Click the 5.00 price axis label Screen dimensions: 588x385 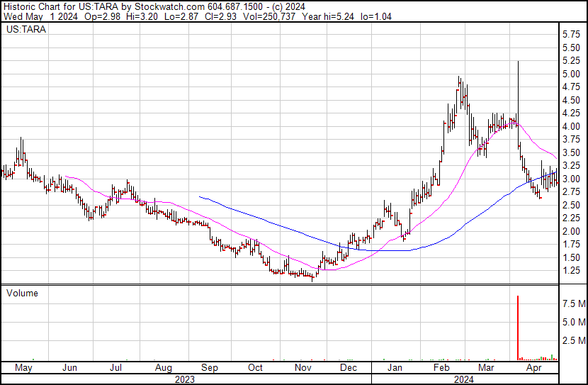pos(572,74)
